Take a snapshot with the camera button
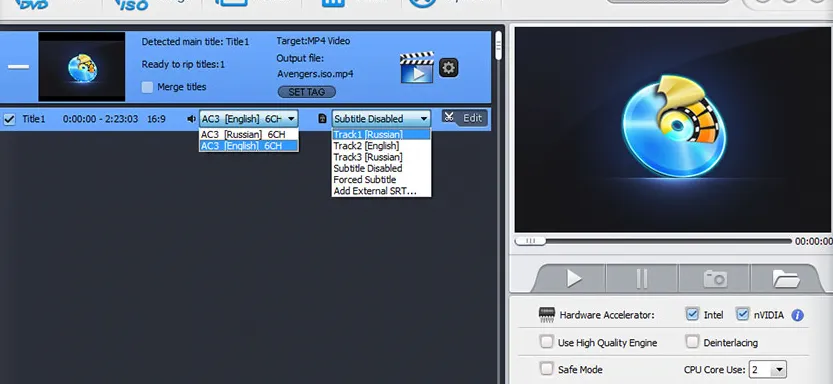The height and width of the screenshot is (384, 833). [x=715, y=278]
